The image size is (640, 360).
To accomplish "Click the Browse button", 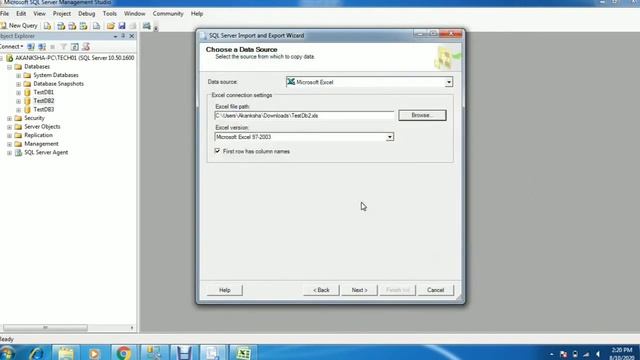I will pos(422,115).
